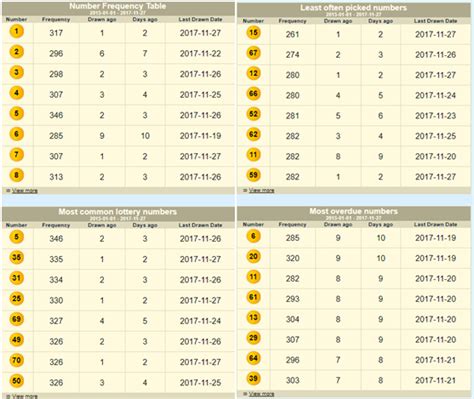Click ball 5 in Most common lottery numbers
The height and width of the screenshot is (399, 474).
pos(16,237)
